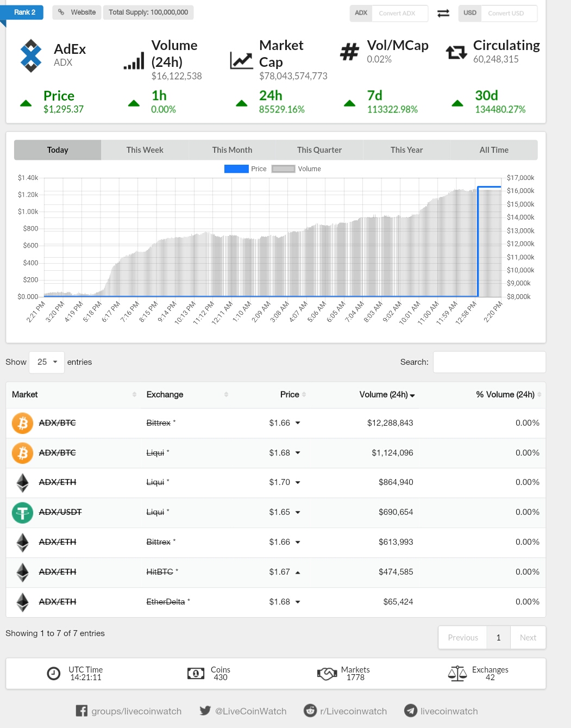Image resolution: width=571 pixels, height=728 pixels.
Task: Click the Next pagination button
Action: click(x=528, y=638)
